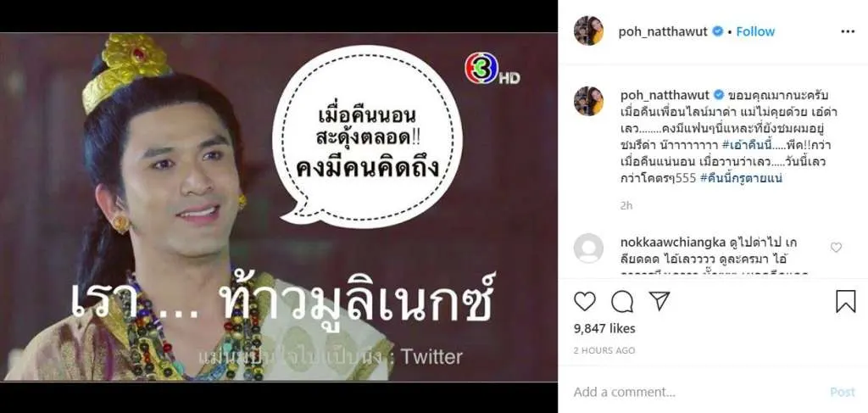Viewport: 868px width, 413px height.
Task: Like the post with the heart icon
Action: coord(584,301)
